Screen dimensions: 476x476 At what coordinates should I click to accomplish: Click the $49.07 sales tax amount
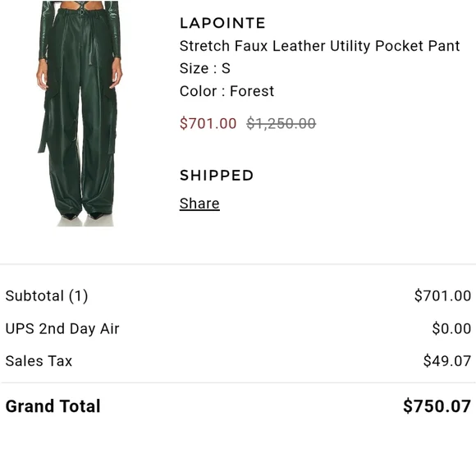[447, 361]
